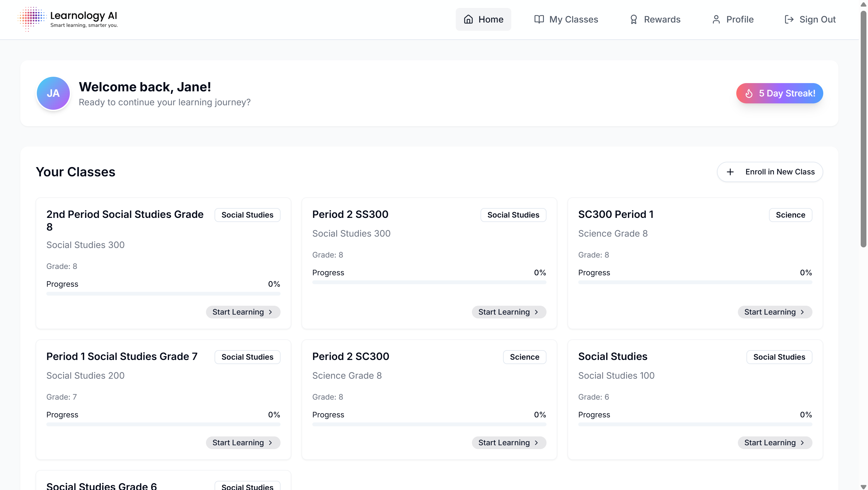Screen dimensions: 868x490
Task: Click Science tag on Period 2 SC300 card
Action: pyautogui.click(x=524, y=357)
